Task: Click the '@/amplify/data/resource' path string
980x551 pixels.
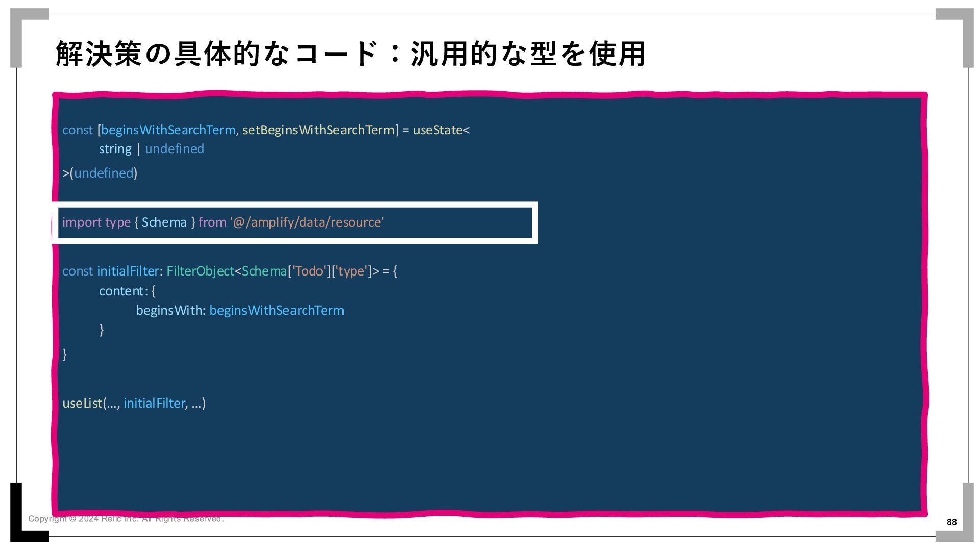Action: (307, 222)
